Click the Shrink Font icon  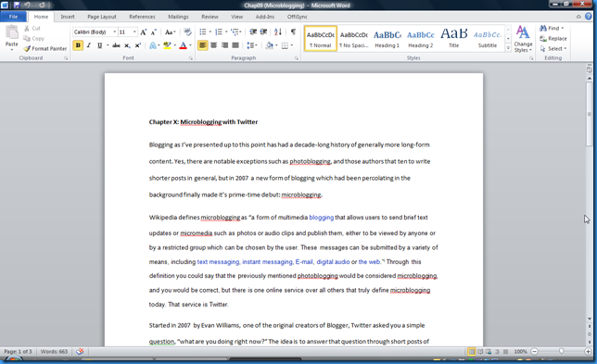[154, 32]
